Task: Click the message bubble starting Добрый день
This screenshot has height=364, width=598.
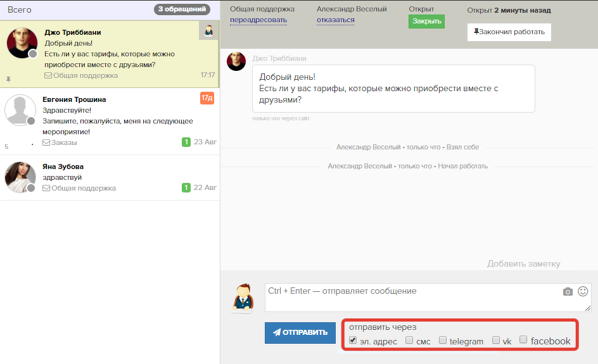Action: click(x=393, y=89)
